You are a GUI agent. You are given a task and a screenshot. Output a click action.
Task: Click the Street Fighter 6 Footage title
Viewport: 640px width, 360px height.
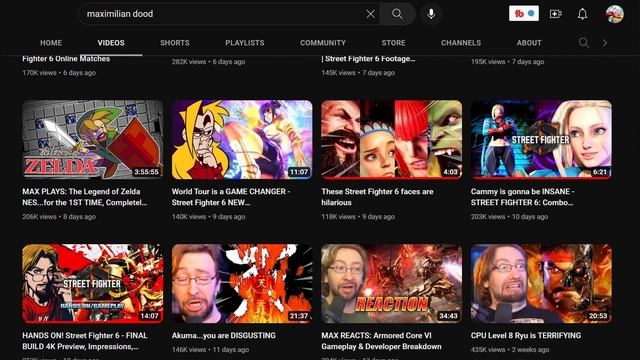coord(368,59)
